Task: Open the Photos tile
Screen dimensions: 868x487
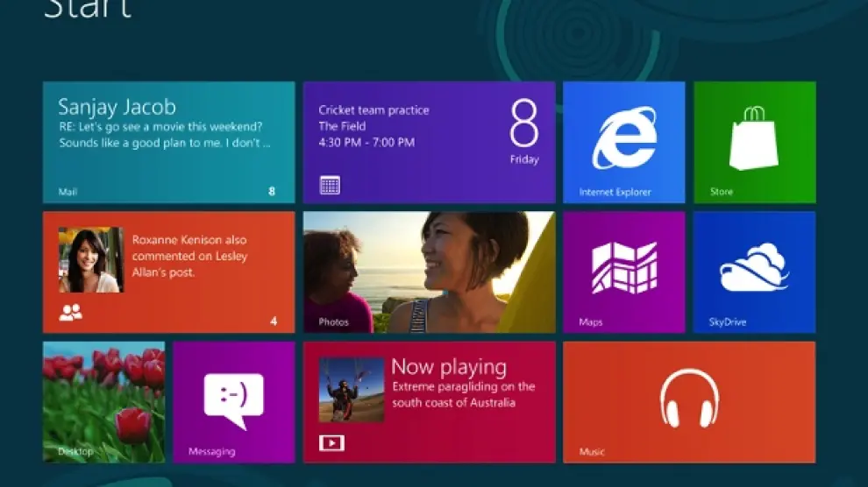Action: click(x=429, y=272)
